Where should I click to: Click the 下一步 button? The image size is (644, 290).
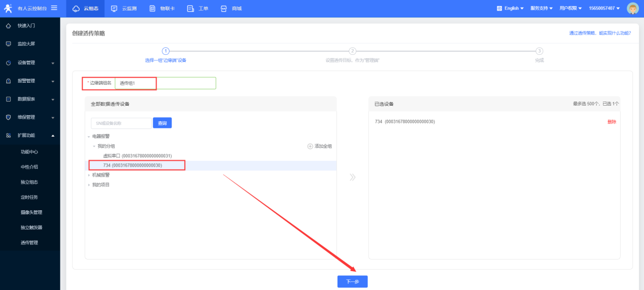point(352,282)
